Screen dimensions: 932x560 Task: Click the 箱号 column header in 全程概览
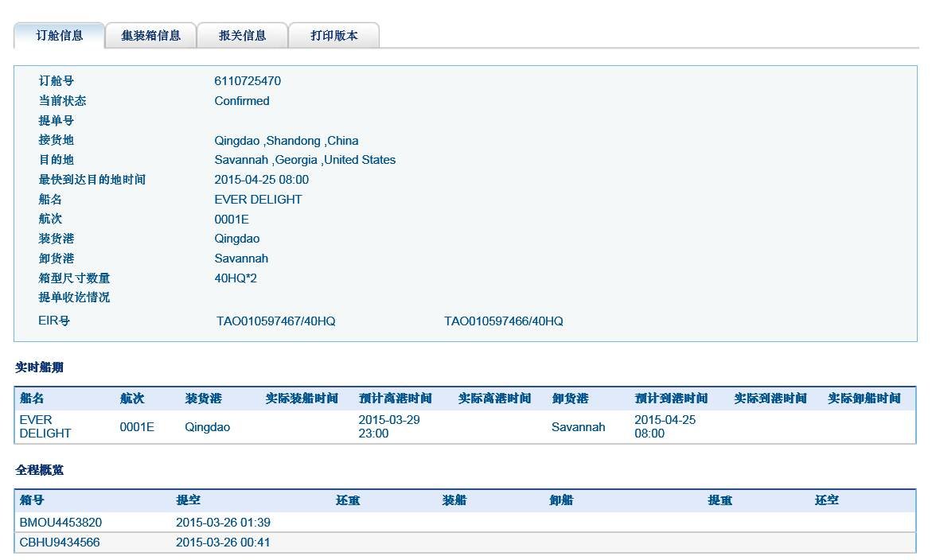point(32,500)
